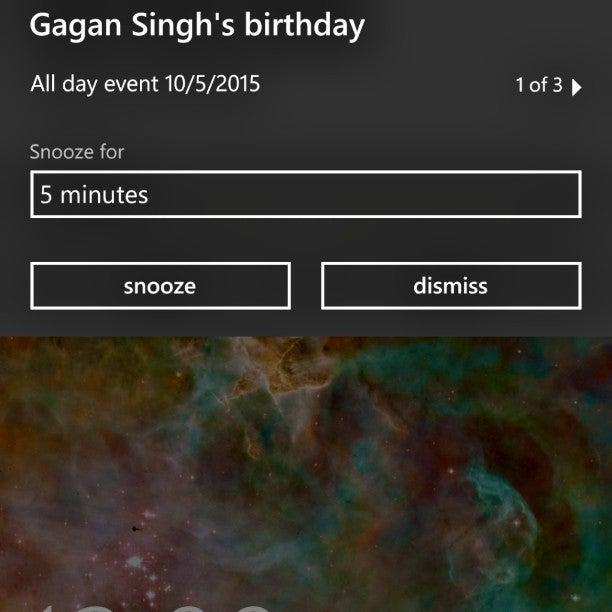
Task: Dismiss the birthday reminder
Action: pyautogui.click(x=451, y=286)
